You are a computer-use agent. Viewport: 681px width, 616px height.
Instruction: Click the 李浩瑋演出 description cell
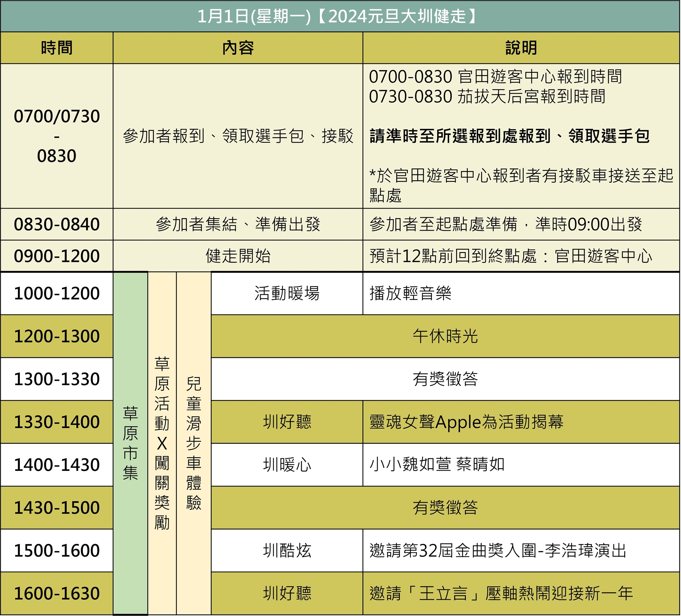click(497, 550)
